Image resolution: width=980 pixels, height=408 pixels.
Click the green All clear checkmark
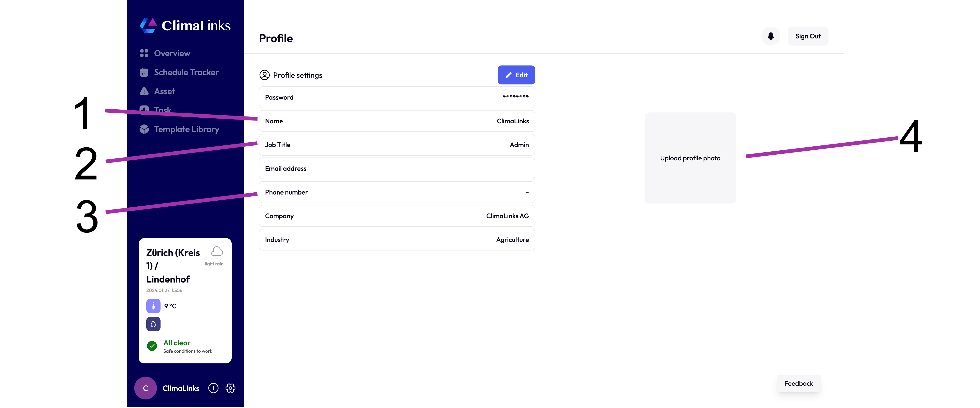pos(152,346)
